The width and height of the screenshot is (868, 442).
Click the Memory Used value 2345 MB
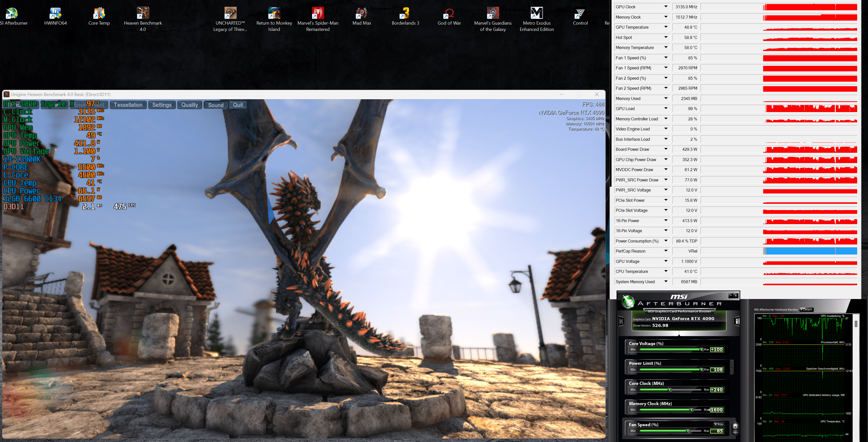tap(685, 99)
